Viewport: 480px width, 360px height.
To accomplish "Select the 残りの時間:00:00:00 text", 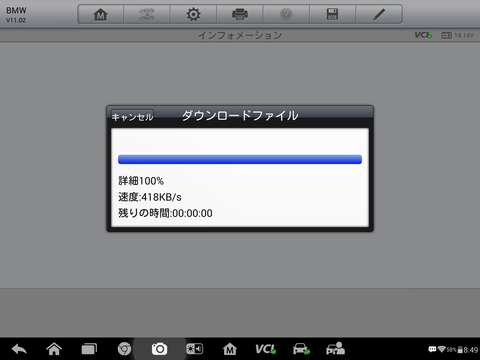I will click(165, 213).
